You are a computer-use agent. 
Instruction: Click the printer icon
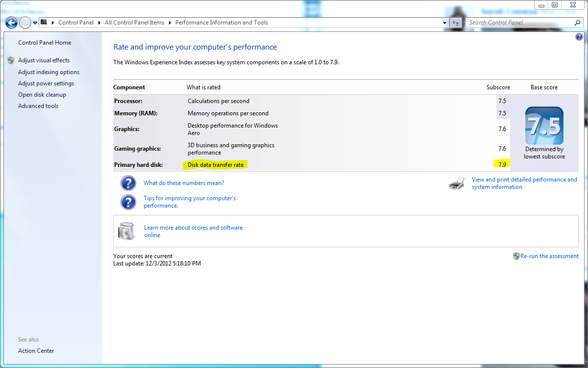[456, 184]
